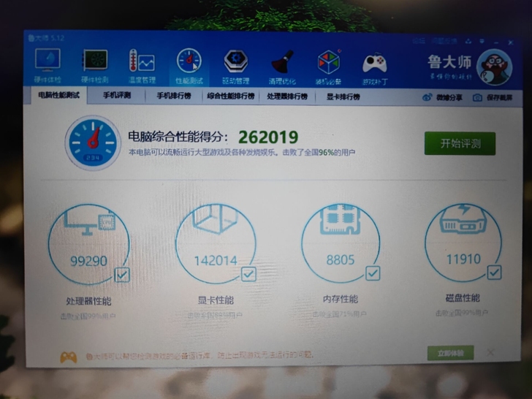Viewport: 532px width, 399px height.
Task: Click memory score 8805
Action: point(341,260)
